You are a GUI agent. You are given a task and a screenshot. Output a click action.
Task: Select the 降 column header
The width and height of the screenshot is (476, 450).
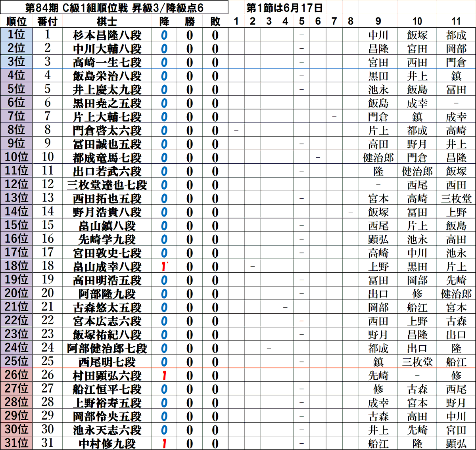click(x=164, y=21)
